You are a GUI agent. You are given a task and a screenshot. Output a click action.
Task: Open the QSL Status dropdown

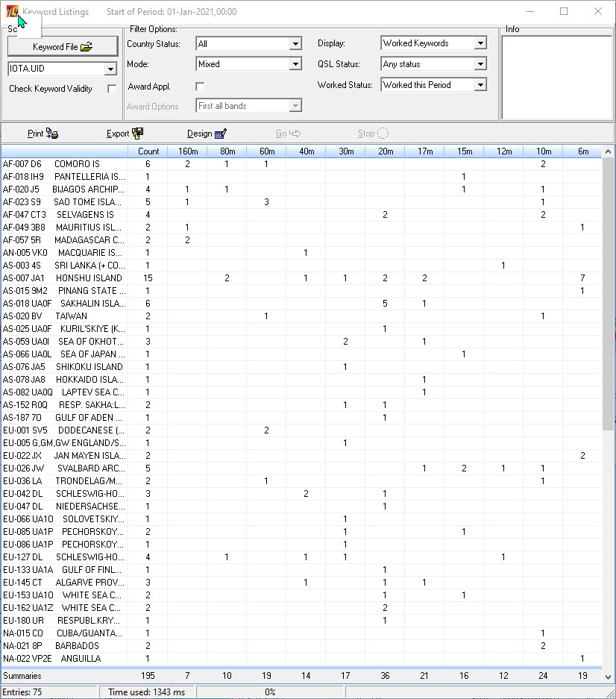(480, 64)
